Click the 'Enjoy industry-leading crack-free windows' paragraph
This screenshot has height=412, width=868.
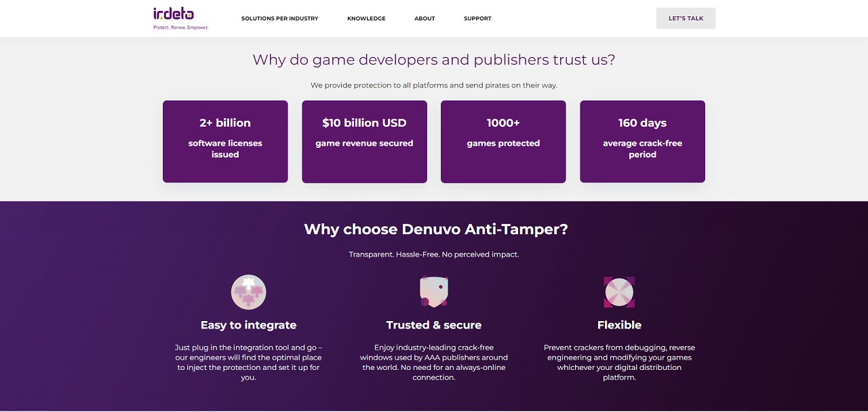click(434, 362)
